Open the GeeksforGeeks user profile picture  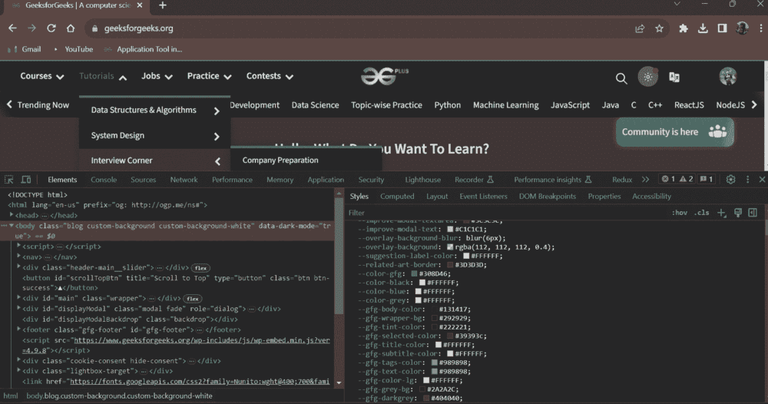(x=728, y=76)
